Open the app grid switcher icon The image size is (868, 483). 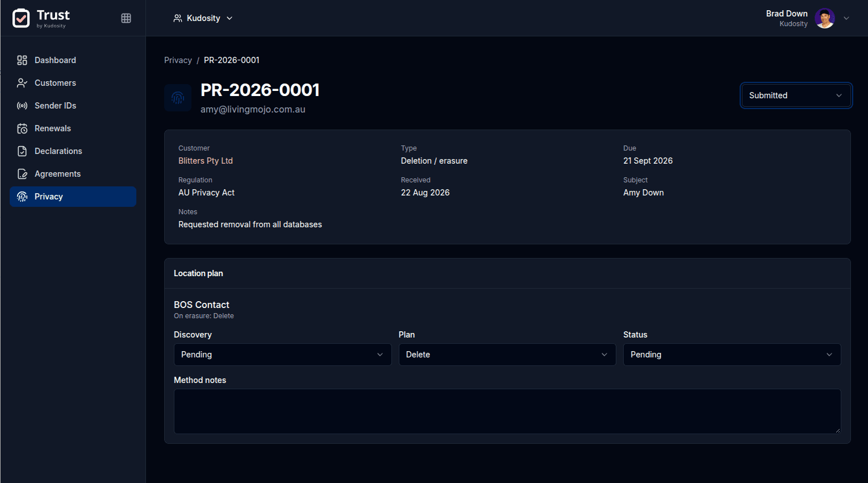pos(126,18)
